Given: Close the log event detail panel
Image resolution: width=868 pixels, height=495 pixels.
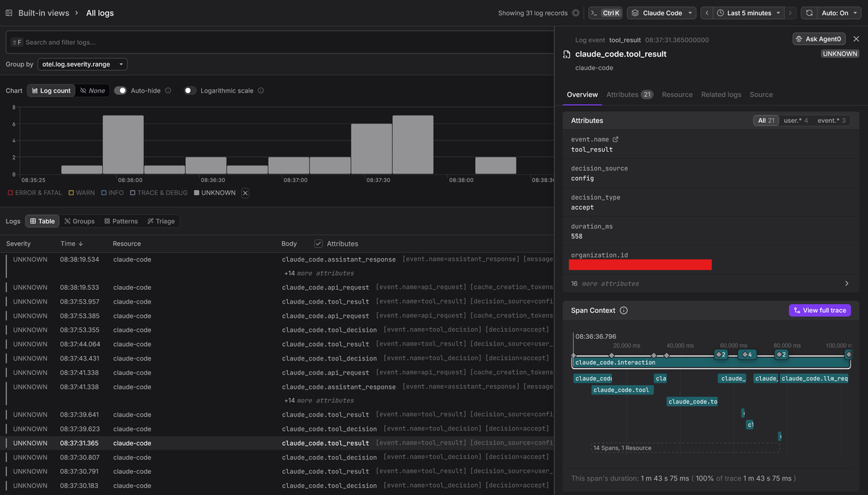Looking at the screenshot, I should (x=856, y=39).
